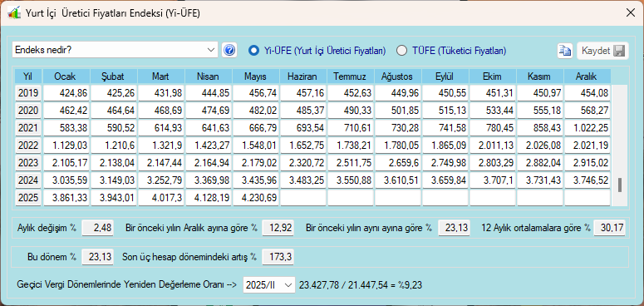Select the 2024 row header
This screenshot has width=644, height=306.
[x=28, y=180]
